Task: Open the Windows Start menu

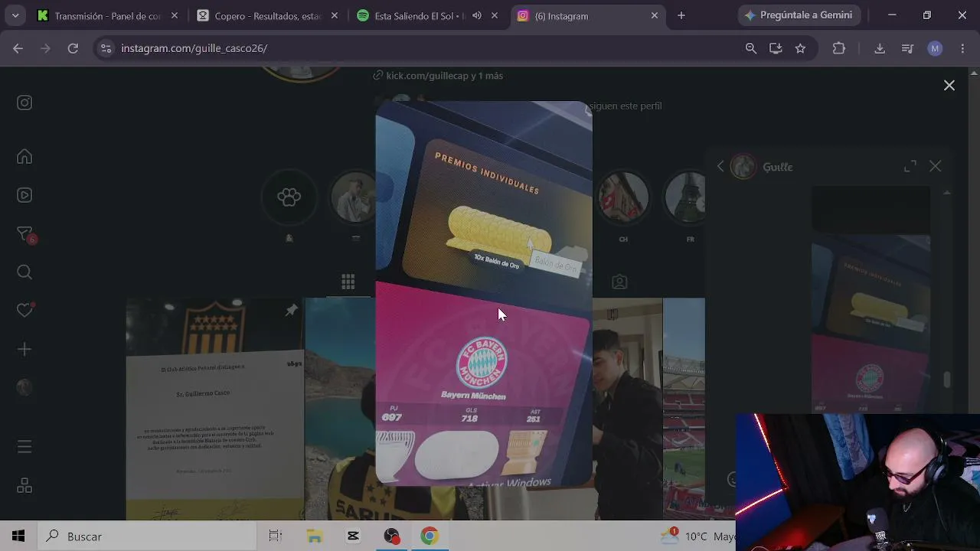Action: pyautogui.click(x=18, y=536)
